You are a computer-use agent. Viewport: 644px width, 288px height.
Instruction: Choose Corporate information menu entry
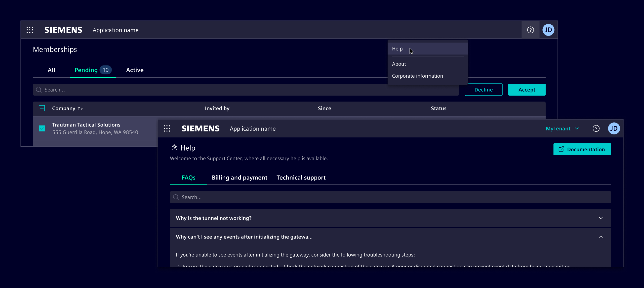point(417,76)
